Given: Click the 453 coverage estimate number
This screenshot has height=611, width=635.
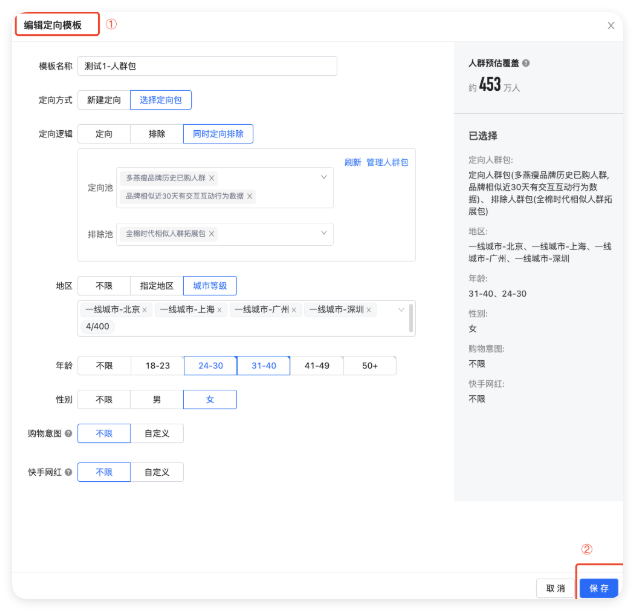Looking at the screenshot, I should click(490, 85).
